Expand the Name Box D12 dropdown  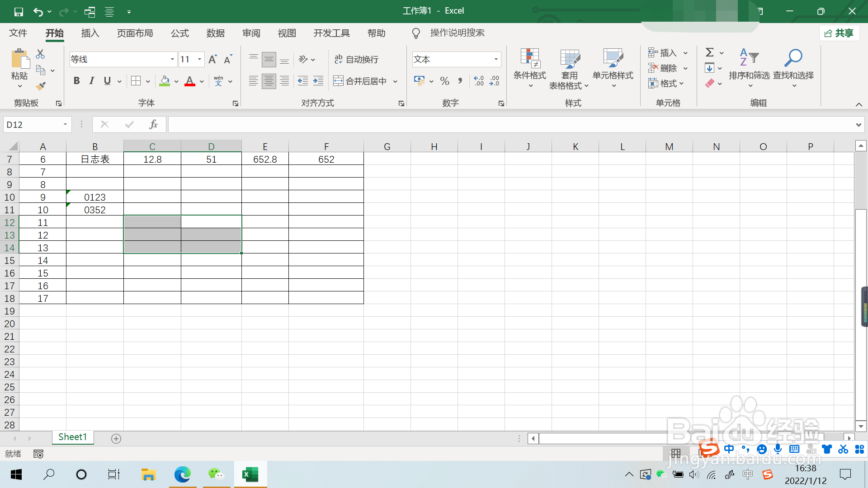[65, 124]
